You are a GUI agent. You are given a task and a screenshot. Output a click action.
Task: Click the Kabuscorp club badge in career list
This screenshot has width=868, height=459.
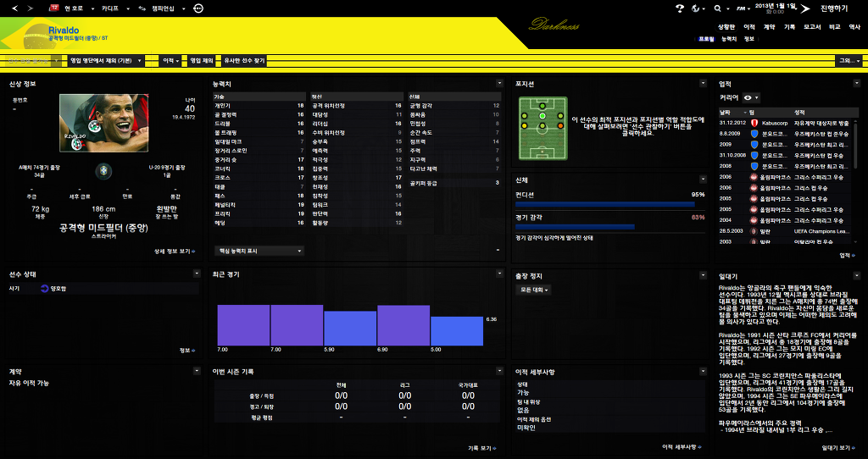744,124
